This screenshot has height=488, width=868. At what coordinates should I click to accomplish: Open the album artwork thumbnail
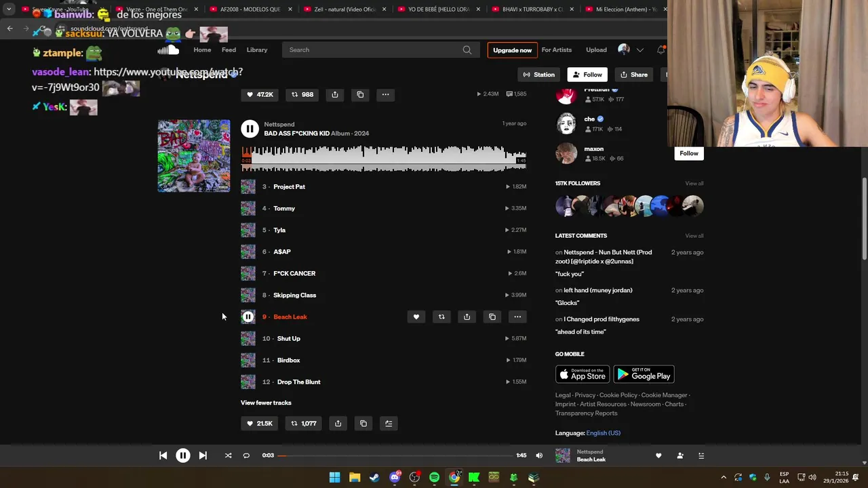click(x=194, y=156)
